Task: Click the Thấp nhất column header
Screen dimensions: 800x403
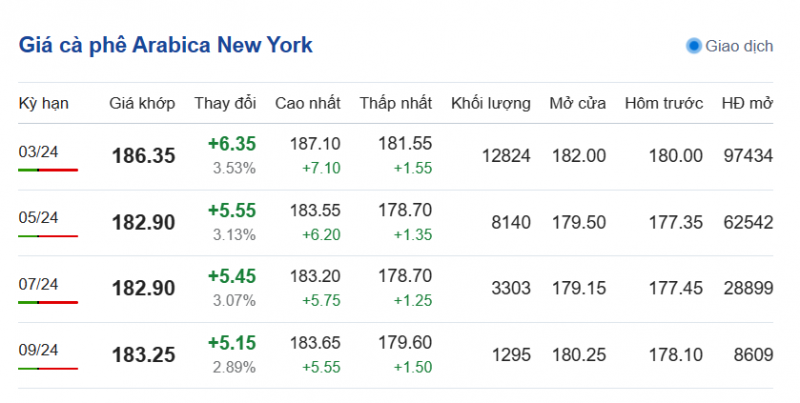Action: click(395, 103)
